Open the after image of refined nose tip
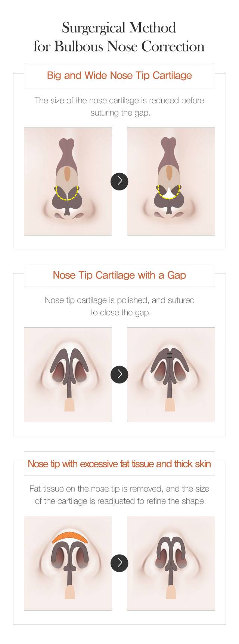The width and height of the screenshot is (239, 644). 171,563
